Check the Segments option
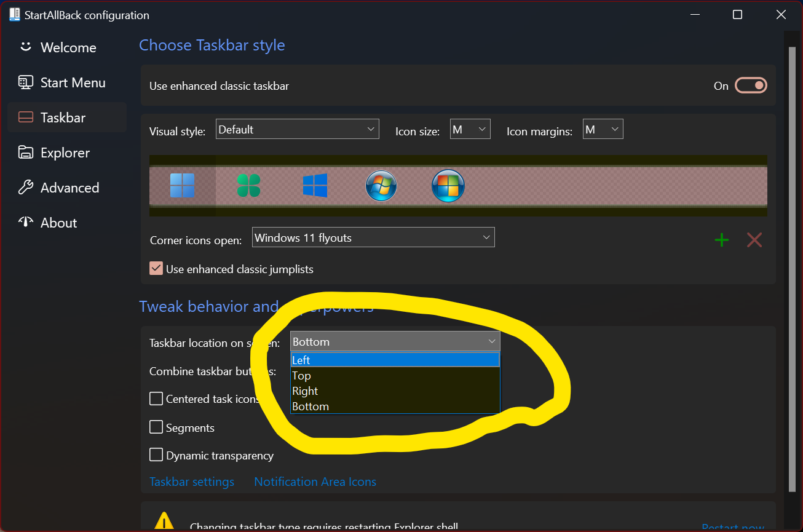Image resolution: width=803 pixels, height=532 pixels. [156, 427]
